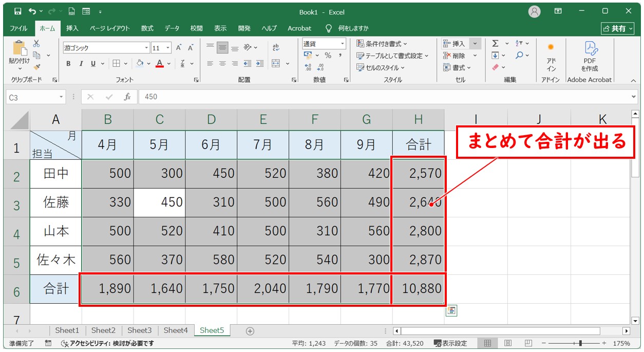Viewport: 644px width, 352px height.
Task: Click the 書式 format cells button
Action: point(457,67)
